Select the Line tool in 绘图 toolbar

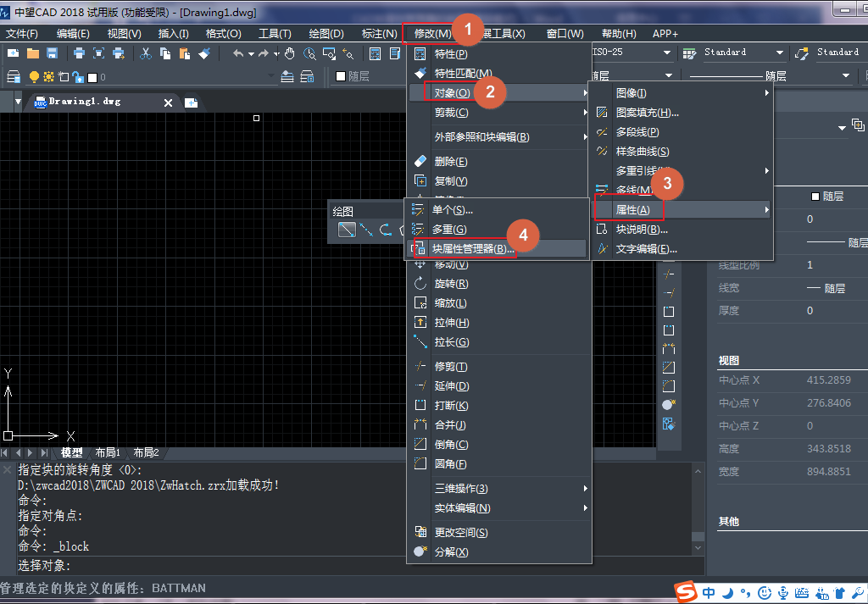click(347, 230)
